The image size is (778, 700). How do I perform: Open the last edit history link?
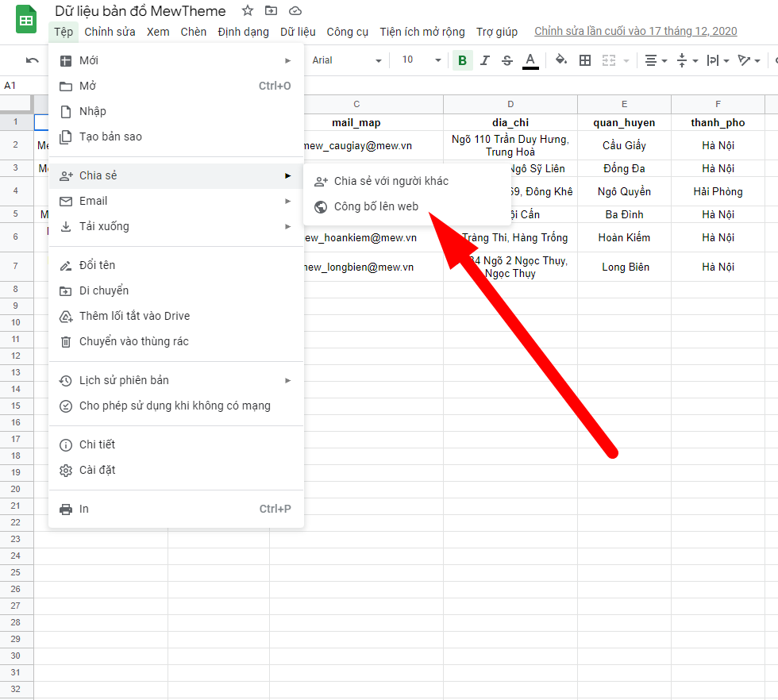635,32
